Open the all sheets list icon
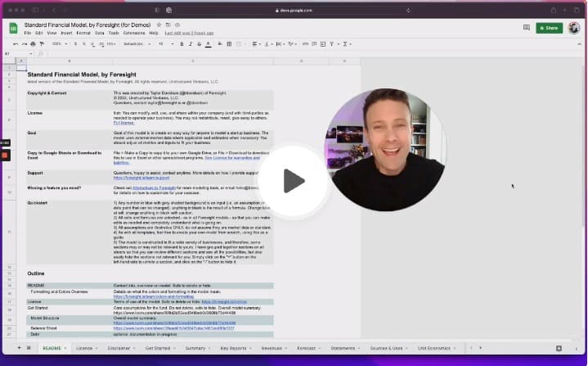 (29, 348)
